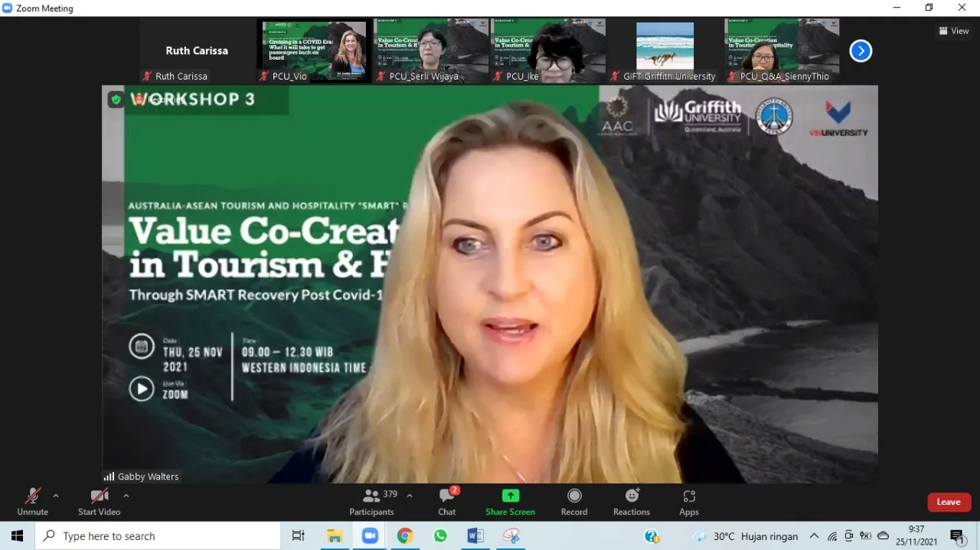This screenshot has height=550, width=980.
Task: Open the View layout menu
Action: [954, 31]
